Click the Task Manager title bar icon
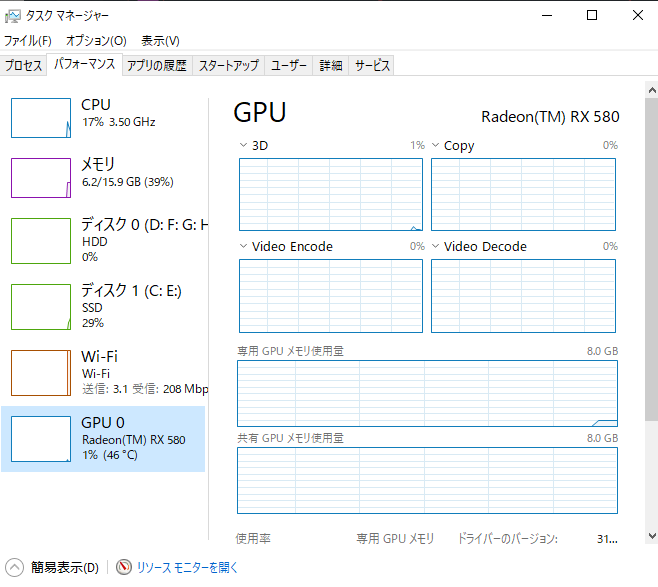This screenshot has height=587, width=658. pos(13,16)
